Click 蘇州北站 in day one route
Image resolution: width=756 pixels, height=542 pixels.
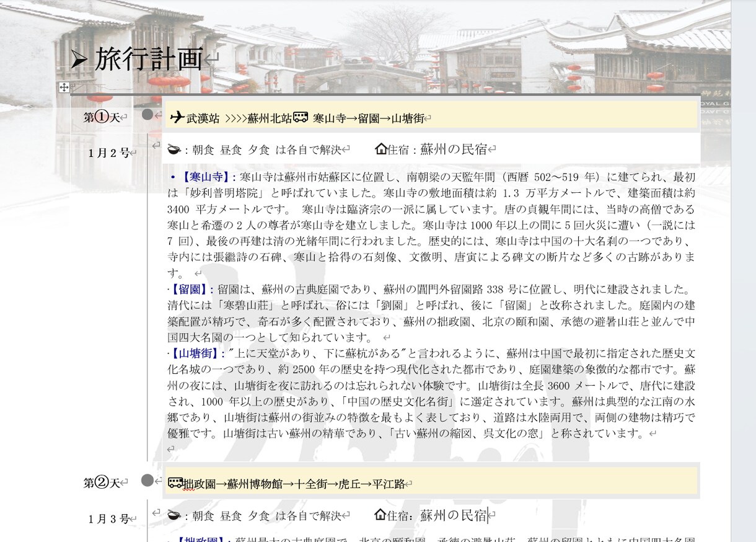click(x=269, y=118)
